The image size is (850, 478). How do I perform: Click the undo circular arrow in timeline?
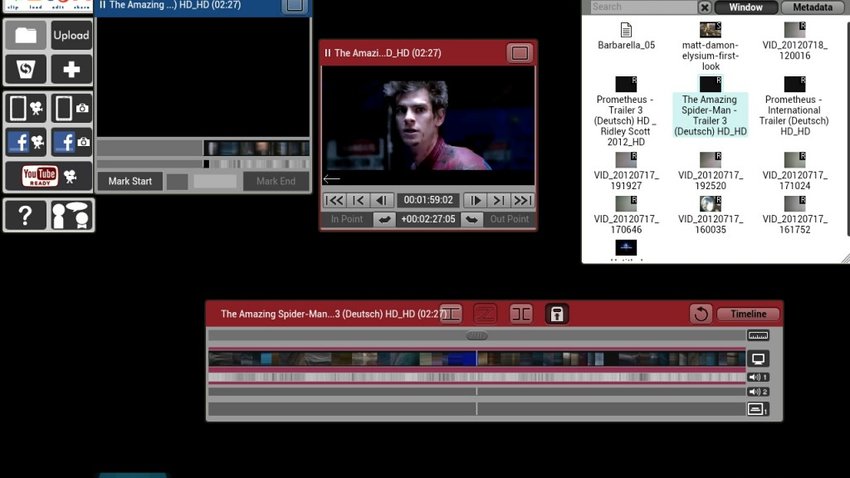click(700, 314)
